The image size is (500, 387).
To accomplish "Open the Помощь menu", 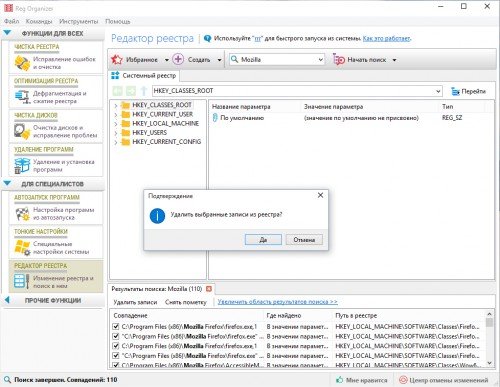I will coord(118,21).
